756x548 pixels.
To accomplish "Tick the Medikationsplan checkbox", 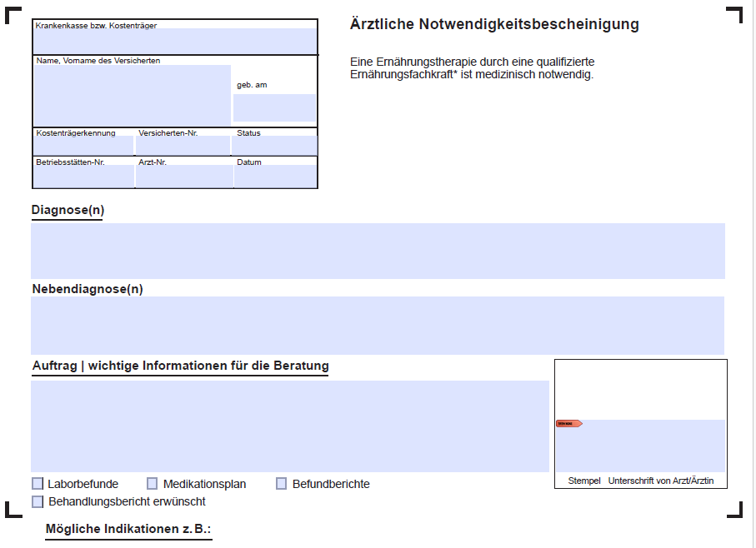I will pos(153,484).
